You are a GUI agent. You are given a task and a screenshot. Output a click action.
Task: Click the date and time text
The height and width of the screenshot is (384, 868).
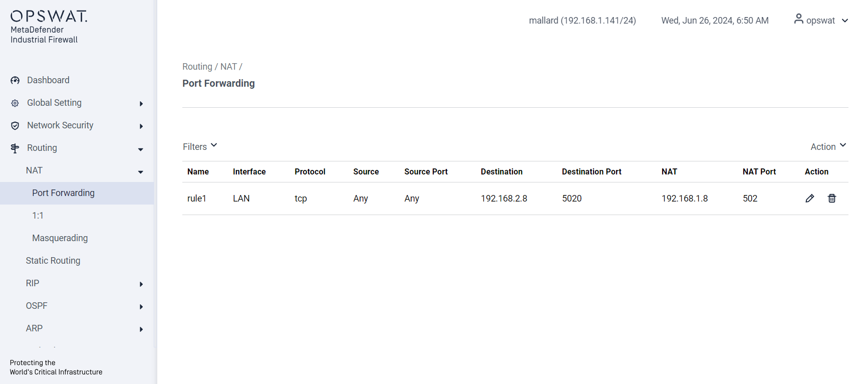click(x=715, y=21)
